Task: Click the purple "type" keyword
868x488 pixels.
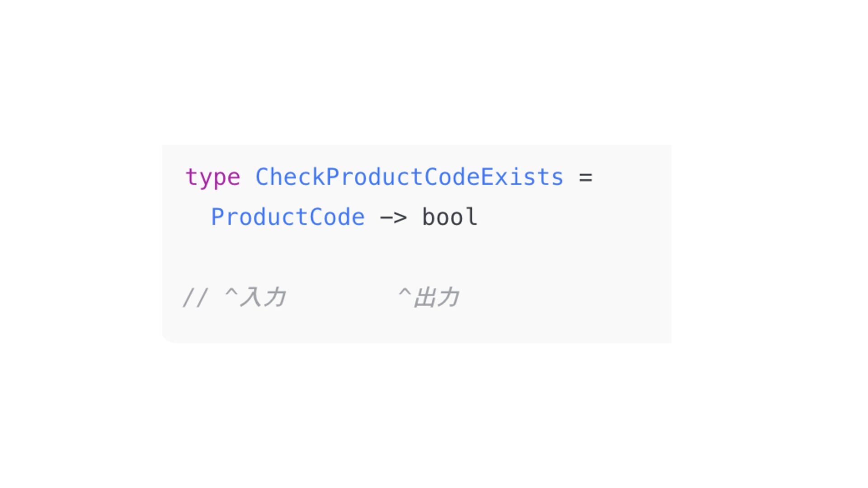Action: pos(212,177)
